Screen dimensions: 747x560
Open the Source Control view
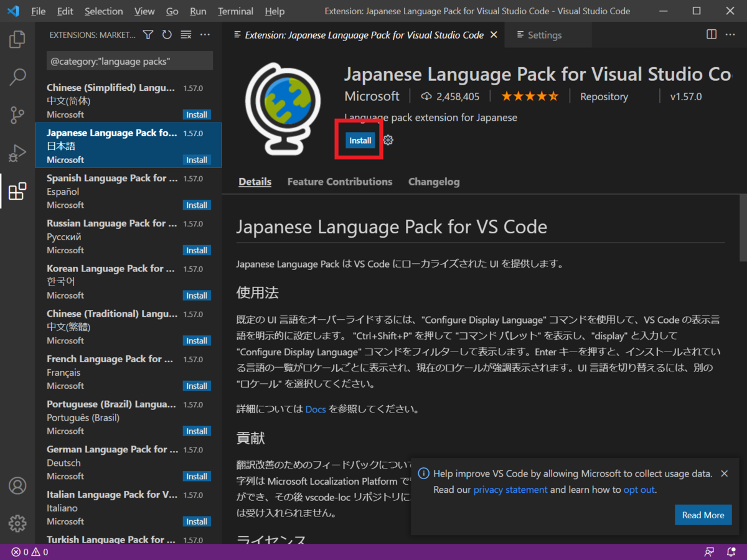pos(17,115)
